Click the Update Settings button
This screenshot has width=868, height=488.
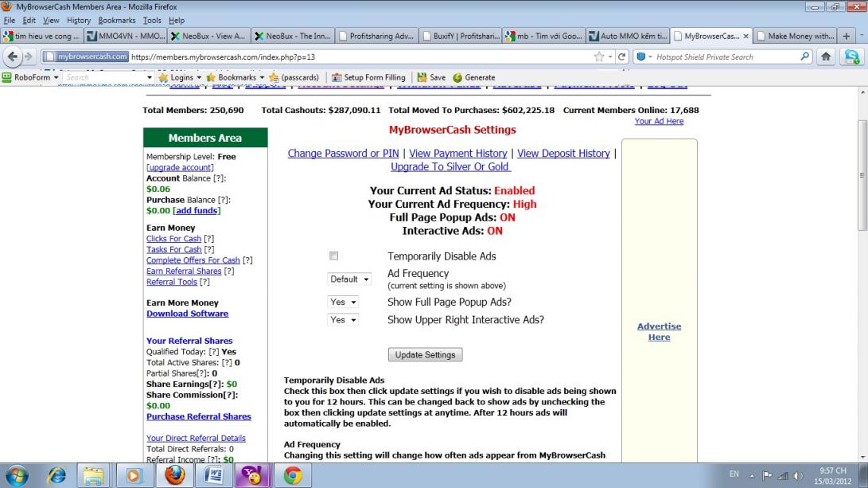425,354
